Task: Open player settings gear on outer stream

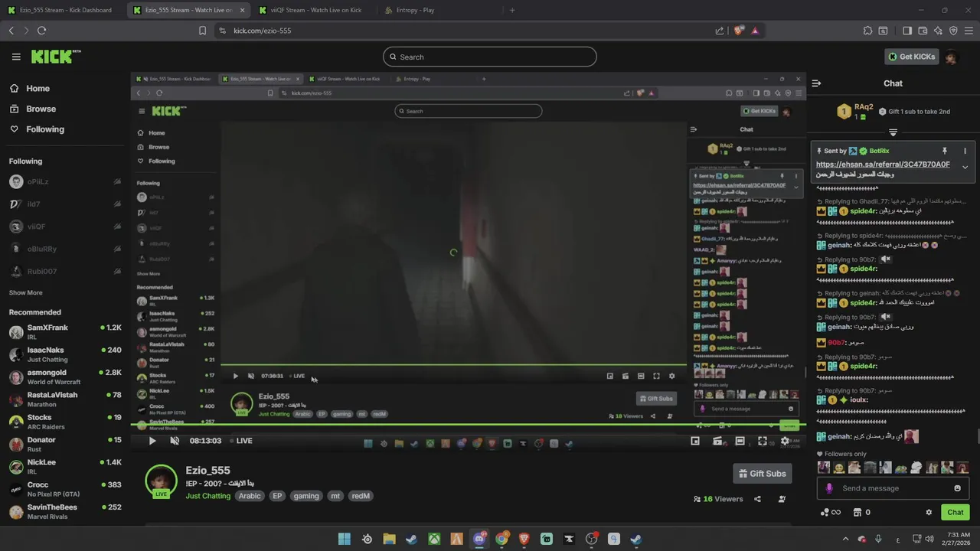Action: tap(785, 441)
